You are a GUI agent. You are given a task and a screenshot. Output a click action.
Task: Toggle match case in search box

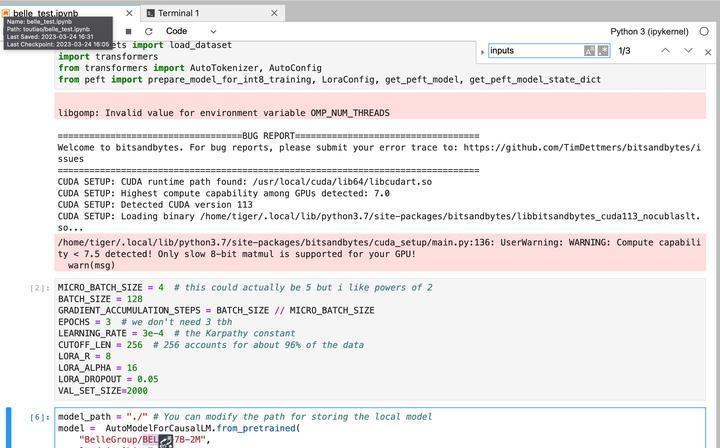(589, 50)
